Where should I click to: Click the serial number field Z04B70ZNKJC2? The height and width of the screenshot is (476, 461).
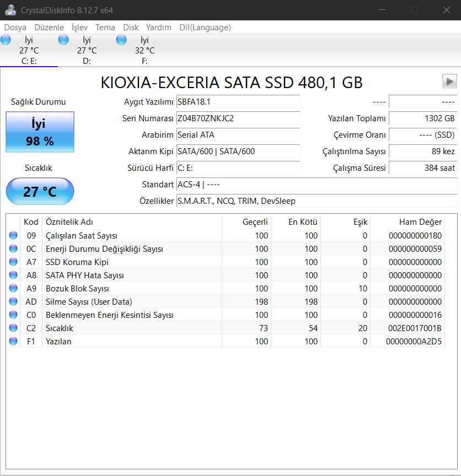(x=238, y=118)
